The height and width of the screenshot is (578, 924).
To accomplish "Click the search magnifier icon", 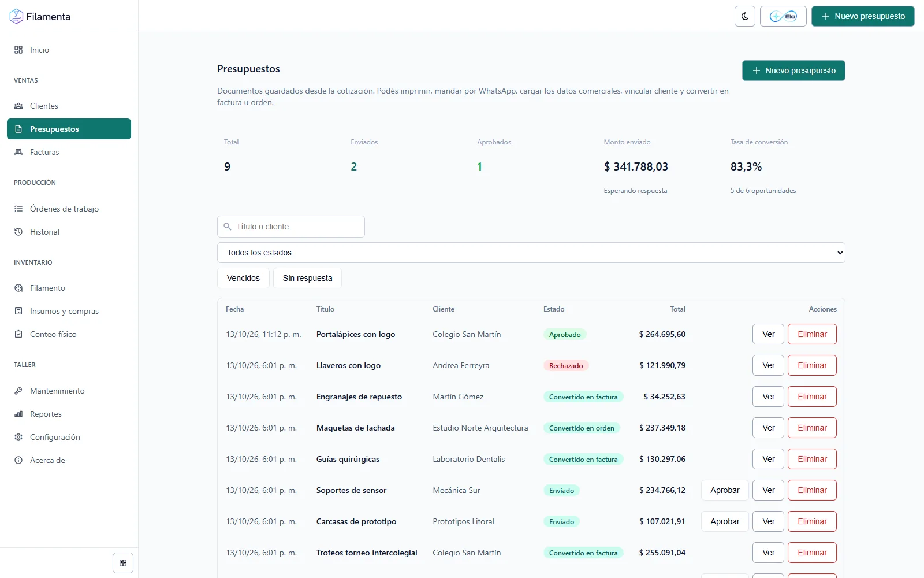I will (228, 227).
